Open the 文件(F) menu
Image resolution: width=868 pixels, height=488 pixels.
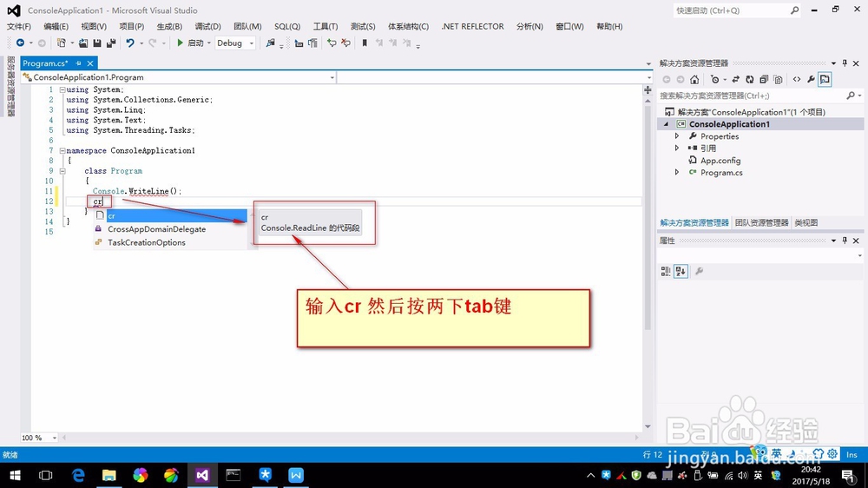[x=19, y=27]
